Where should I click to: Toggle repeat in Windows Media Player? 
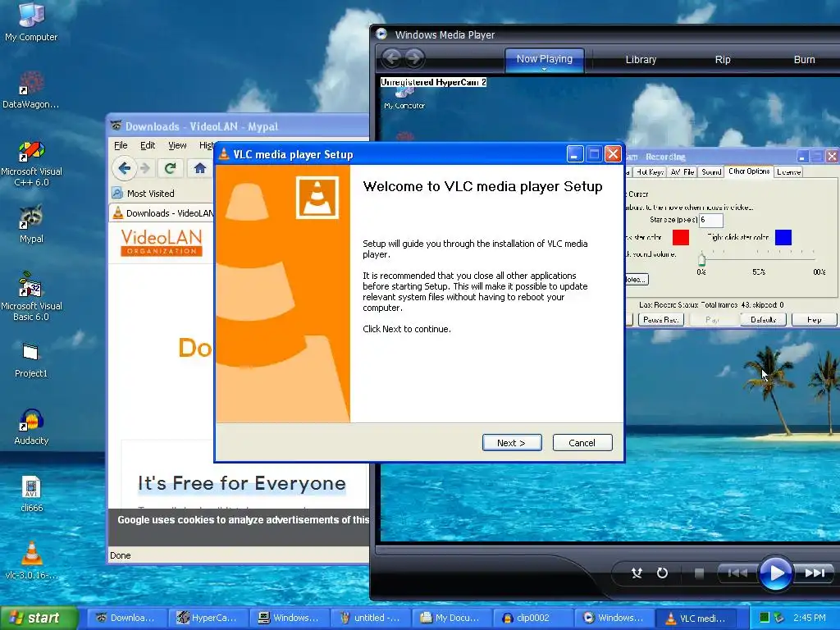pyautogui.click(x=662, y=573)
